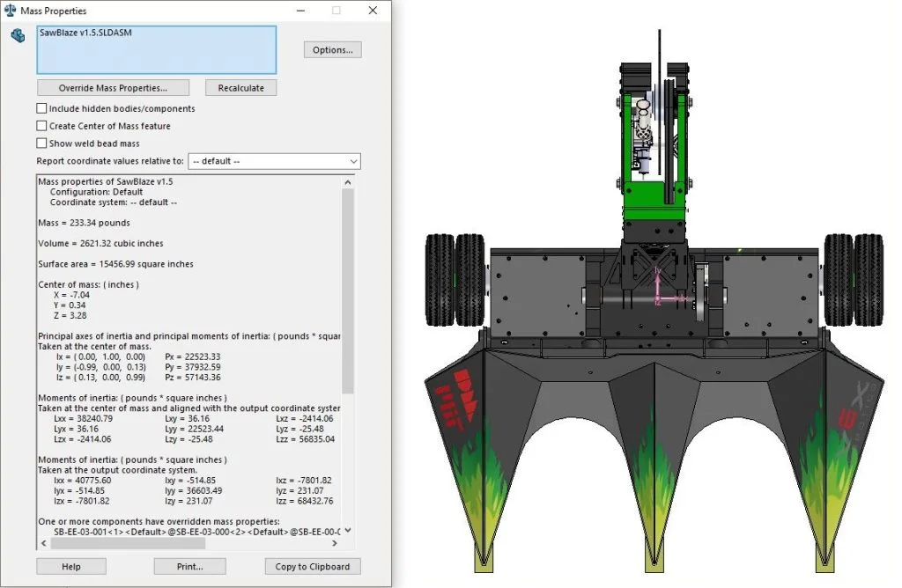Open the coordinate system '-- default --' dropdown
This screenshot has height=588, width=902.
[x=274, y=161]
